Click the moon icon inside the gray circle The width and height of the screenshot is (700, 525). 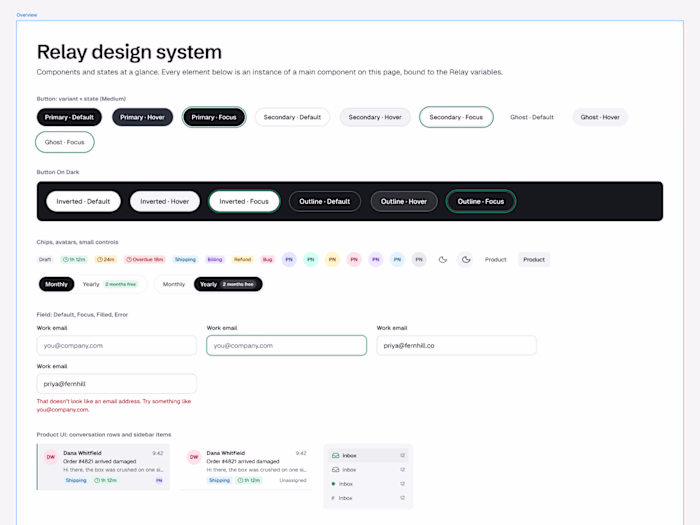pos(466,259)
